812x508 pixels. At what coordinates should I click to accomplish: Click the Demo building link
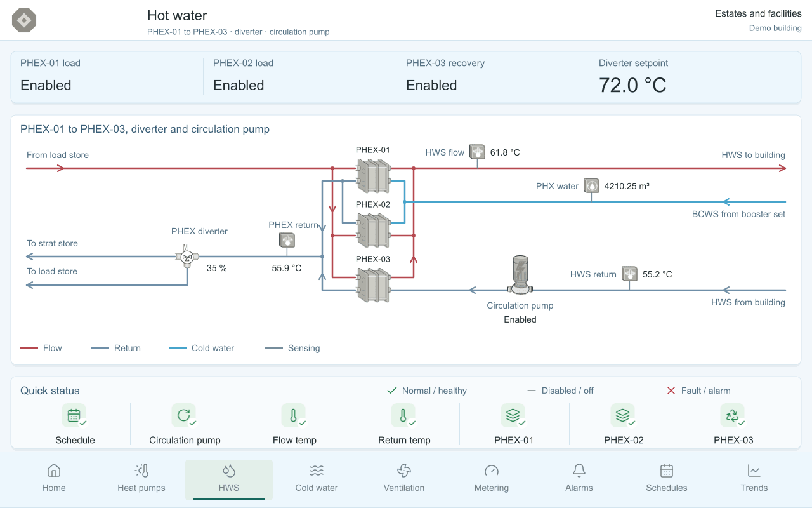point(775,28)
